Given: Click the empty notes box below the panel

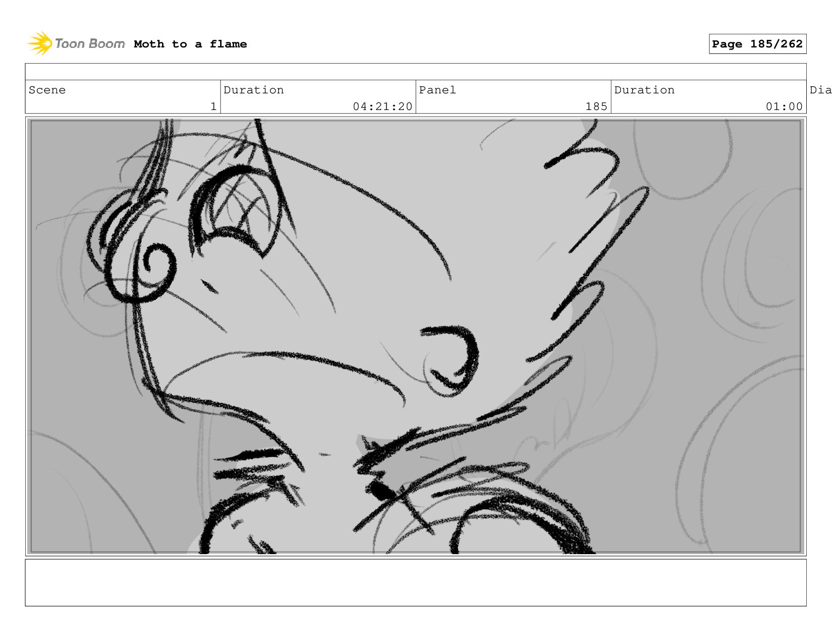Looking at the screenshot, I should [x=415, y=582].
